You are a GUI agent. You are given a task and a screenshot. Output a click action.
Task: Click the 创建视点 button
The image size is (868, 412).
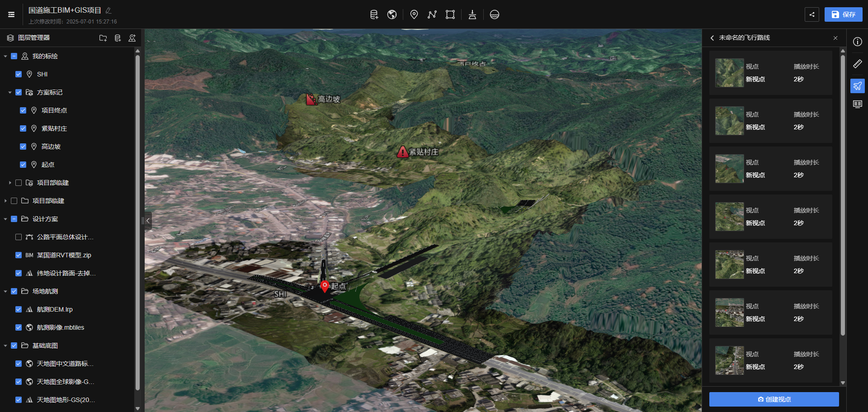[774, 399]
